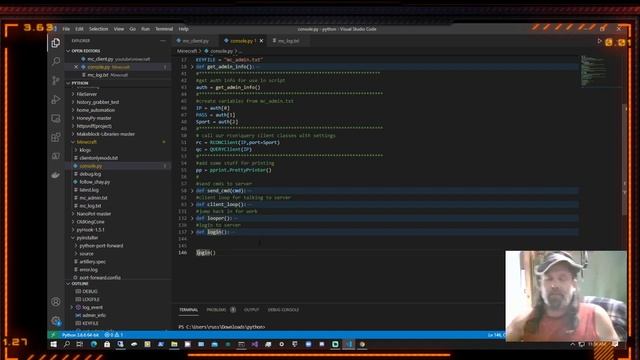Open artillery.spec file
The image size is (640, 360).
[x=92, y=262]
